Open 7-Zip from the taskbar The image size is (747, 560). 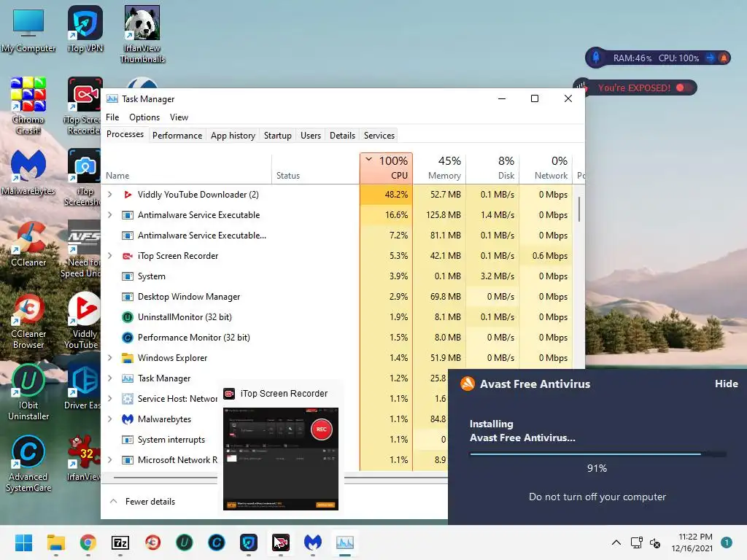120,542
